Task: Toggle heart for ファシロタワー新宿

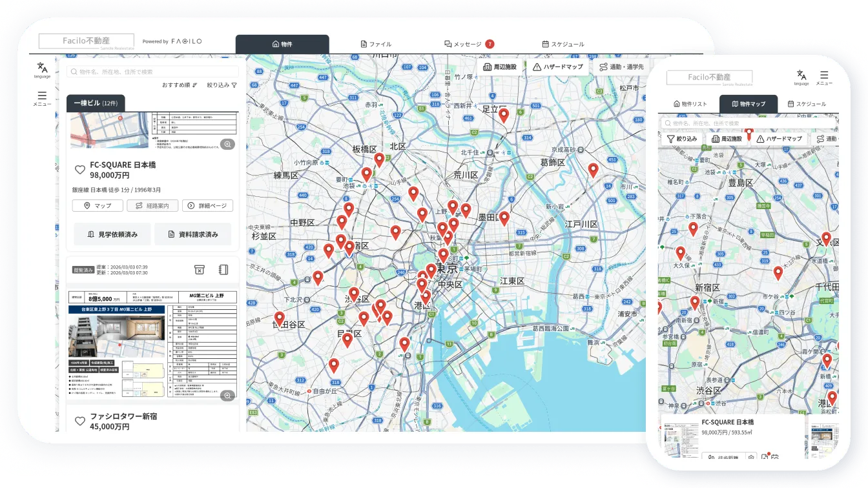Action: click(x=80, y=421)
